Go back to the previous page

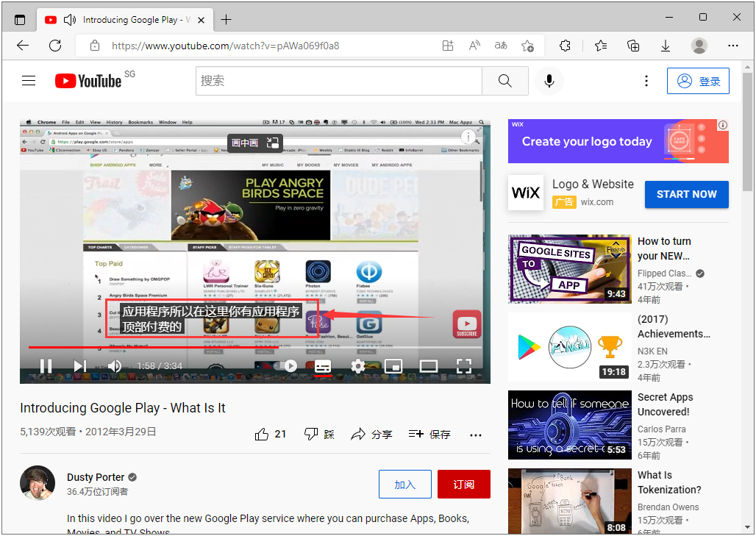tap(23, 46)
